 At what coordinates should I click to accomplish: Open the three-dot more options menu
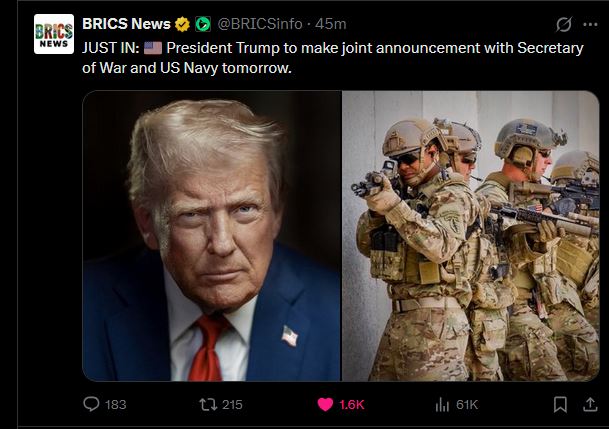[x=590, y=24]
